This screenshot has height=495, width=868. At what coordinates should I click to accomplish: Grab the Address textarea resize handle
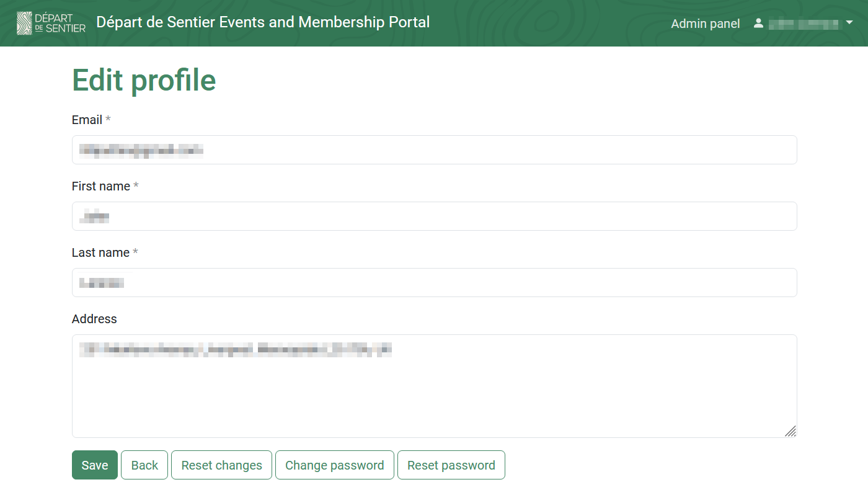pyautogui.click(x=790, y=431)
